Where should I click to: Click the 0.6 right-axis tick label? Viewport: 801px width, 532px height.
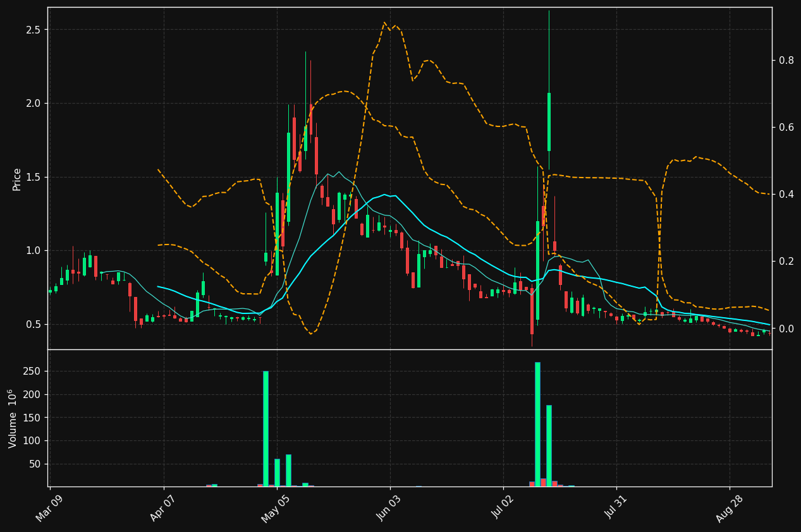pos(786,127)
